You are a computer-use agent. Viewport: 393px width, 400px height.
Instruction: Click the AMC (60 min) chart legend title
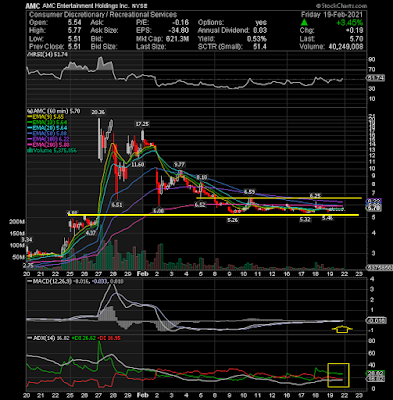point(55,112)
